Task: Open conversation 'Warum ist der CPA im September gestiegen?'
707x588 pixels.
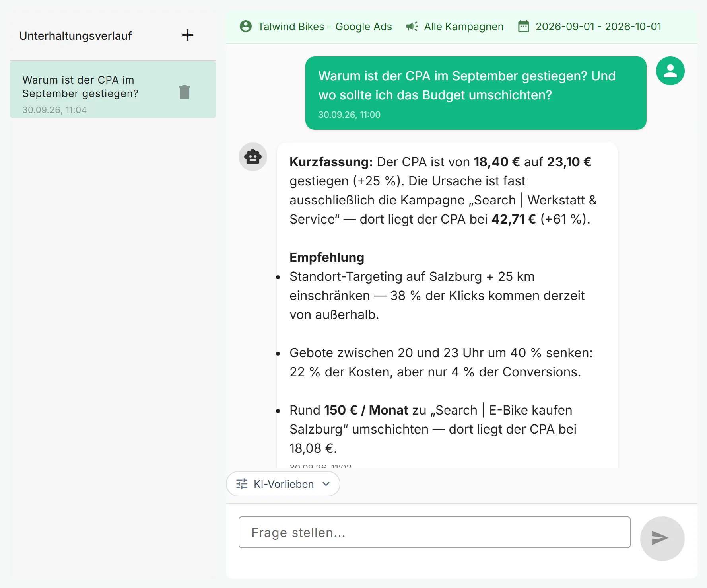Action: coord(113,90)
